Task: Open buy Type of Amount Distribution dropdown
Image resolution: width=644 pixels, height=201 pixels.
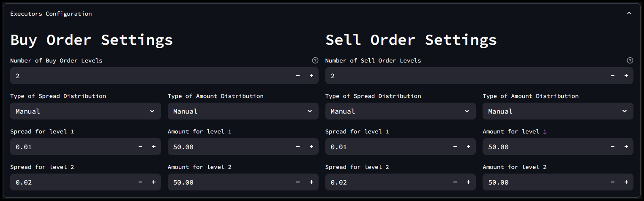Action: pyautogui.click(x=243, y=111)
